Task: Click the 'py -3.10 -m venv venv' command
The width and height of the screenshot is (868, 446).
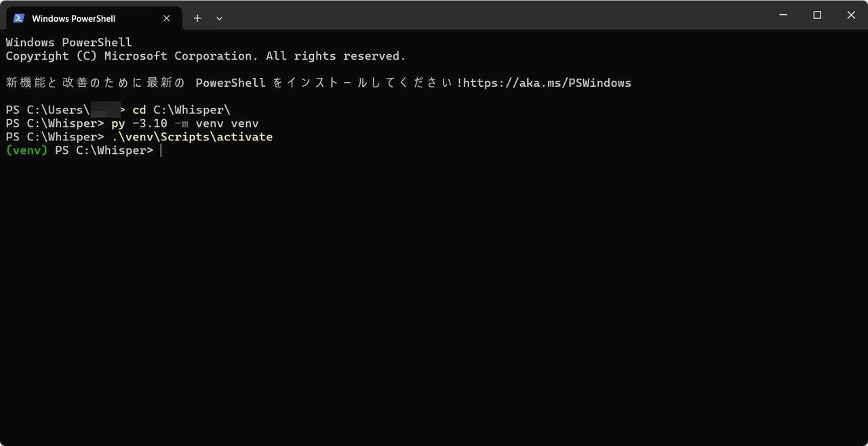Action: coord(185,123)
